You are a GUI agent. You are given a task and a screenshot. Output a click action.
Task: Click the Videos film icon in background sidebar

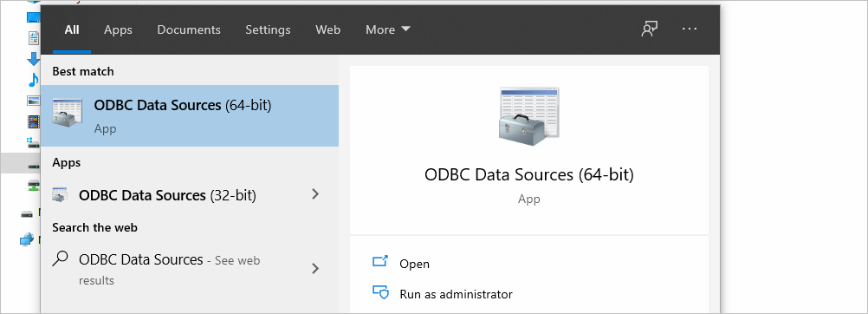click(x=34, y=121)
